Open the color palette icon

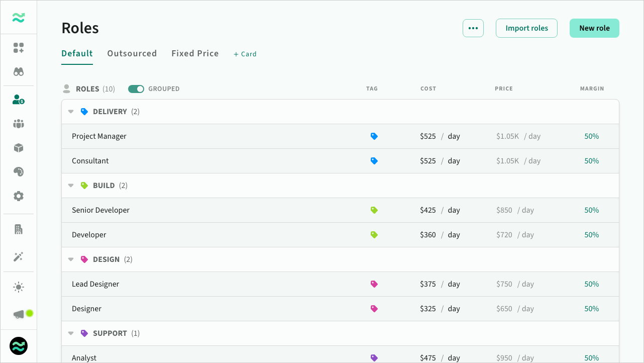(19, 172)
